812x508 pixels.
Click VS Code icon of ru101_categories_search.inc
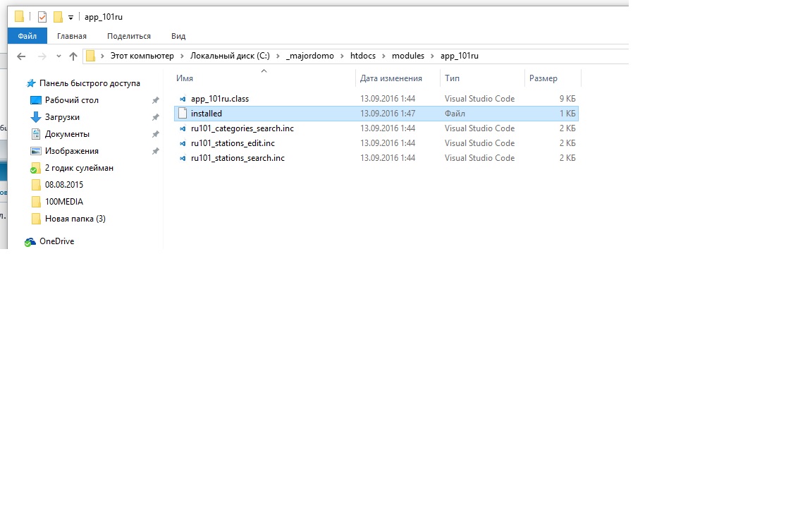click(x=183, y=128)
